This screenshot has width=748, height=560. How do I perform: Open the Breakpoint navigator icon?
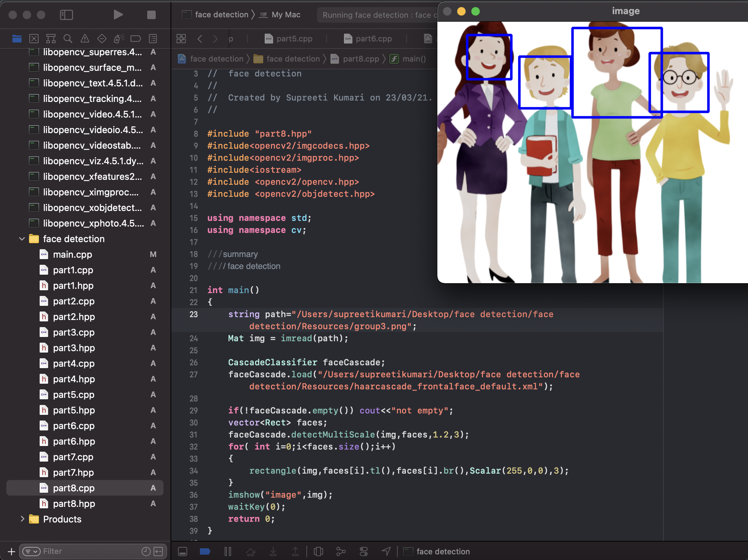coord(136,39)
